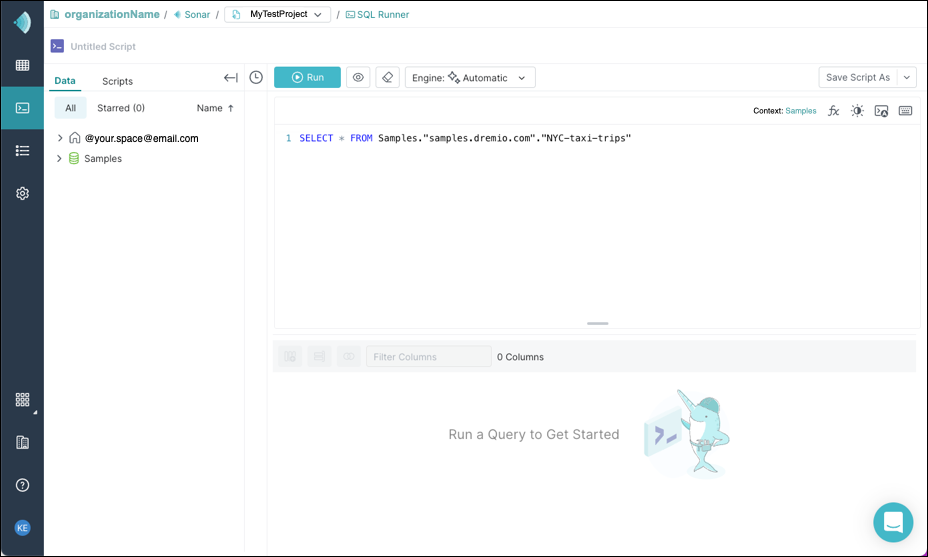This screenshot has height=557, width=928.
Task: Switch to the Data tab
Action: (x=65, y=81)
